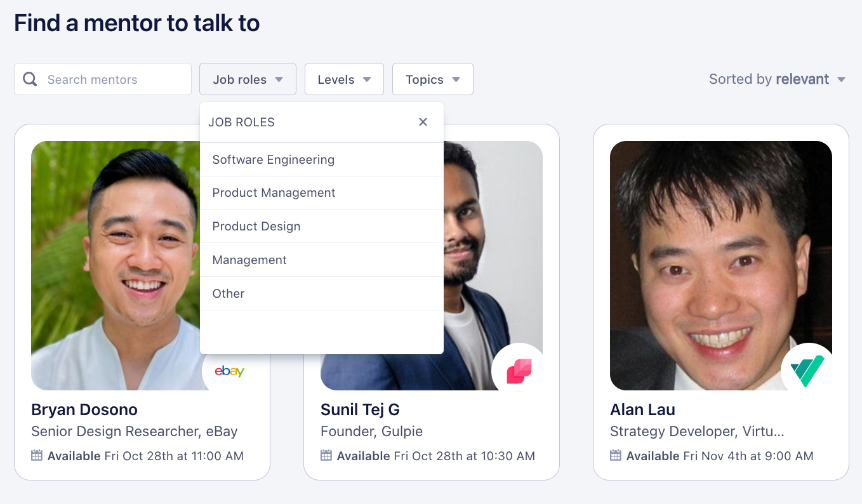Close the Job Roles panel with the X
Image resolution: width=862 pixels, height=504 pixels.
pos(423,122)
